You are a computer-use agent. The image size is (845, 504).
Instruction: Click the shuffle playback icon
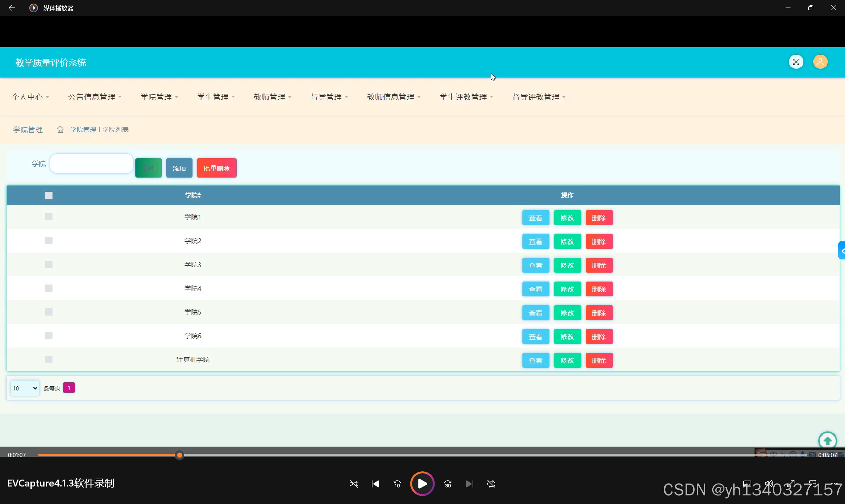click(353, 484)
